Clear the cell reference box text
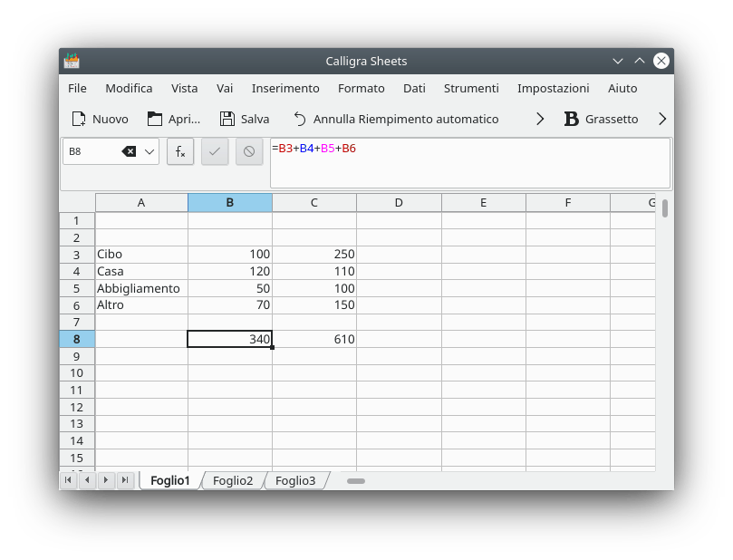This screenshot has height=560, width=733. pyautogui.click(x=129, y=151)
